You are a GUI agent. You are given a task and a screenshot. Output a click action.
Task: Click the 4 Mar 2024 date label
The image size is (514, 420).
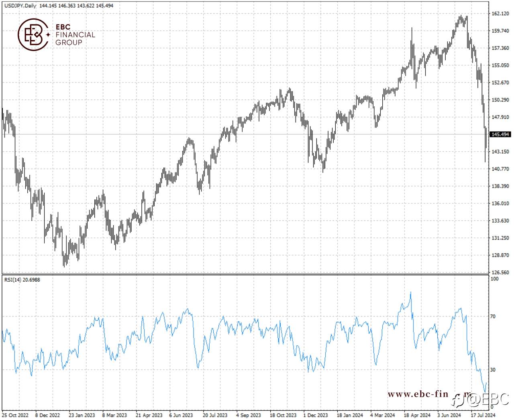[x=383, y=415]
